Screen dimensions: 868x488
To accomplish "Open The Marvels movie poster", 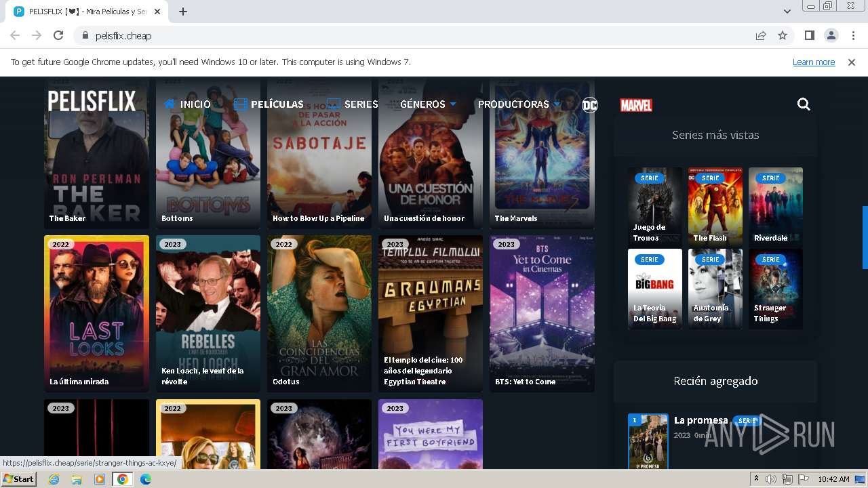I will tap(542, 152).
